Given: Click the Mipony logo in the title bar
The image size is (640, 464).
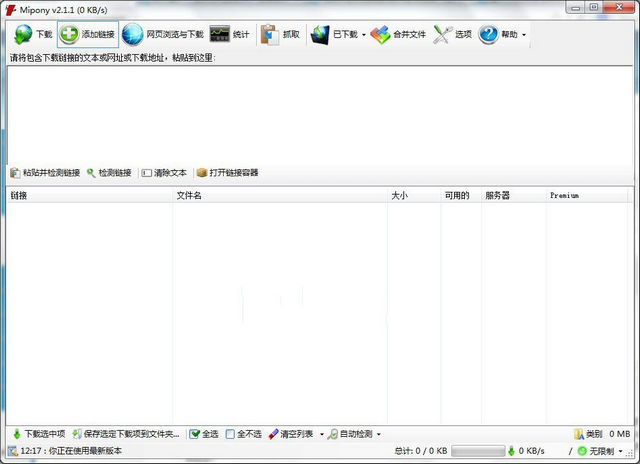Looking at the screenshot, I should pyautogui.click(x=11, y=10).
